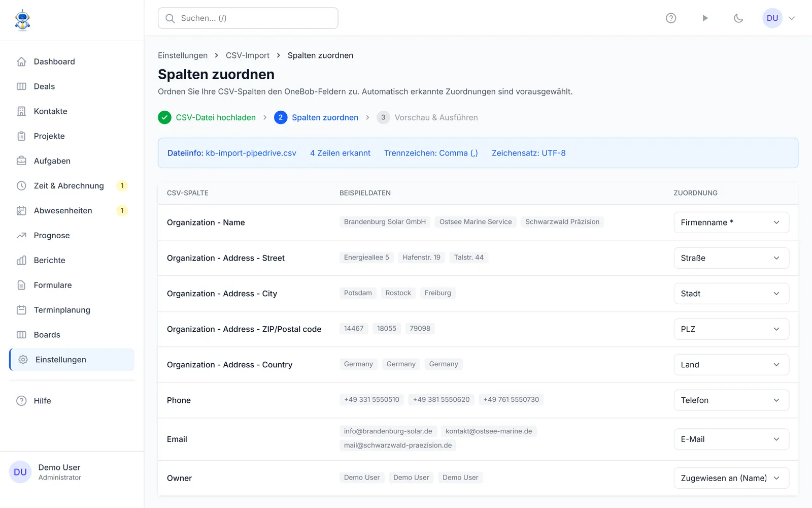Open the Telefon mapping dropdown

coord(731,400)
